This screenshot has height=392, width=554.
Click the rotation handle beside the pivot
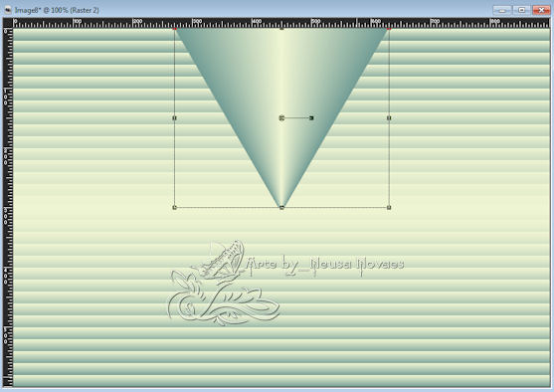pyautogui.click(x=311, y=117)
